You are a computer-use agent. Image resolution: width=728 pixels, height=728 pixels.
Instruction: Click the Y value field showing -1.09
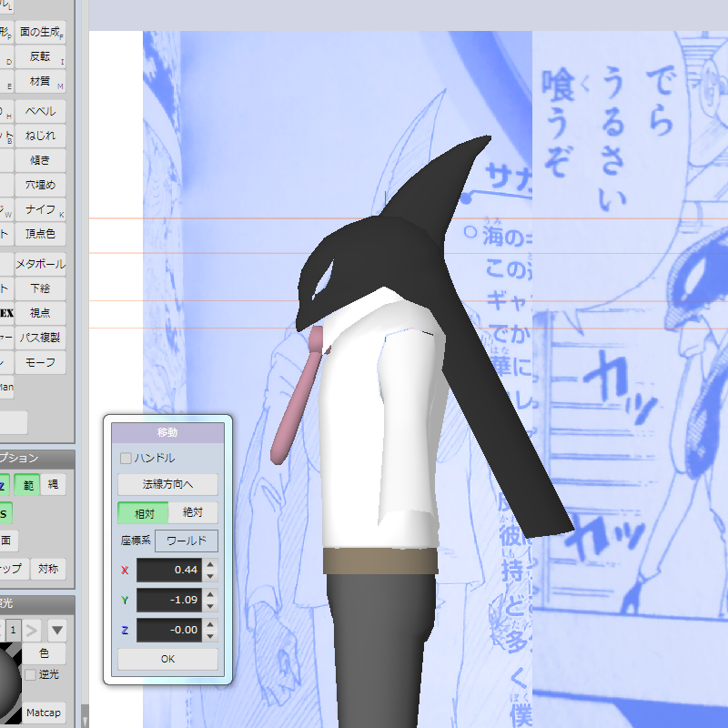(169, 601)
